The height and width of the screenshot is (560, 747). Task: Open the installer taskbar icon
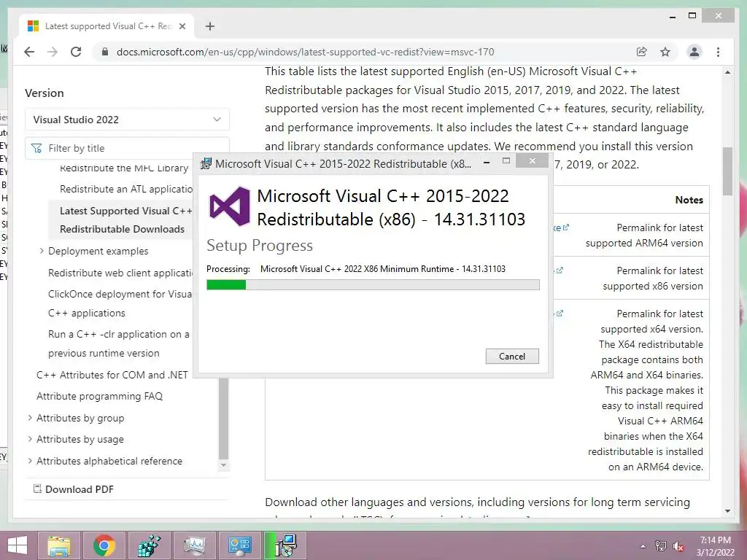click(285, 545)
